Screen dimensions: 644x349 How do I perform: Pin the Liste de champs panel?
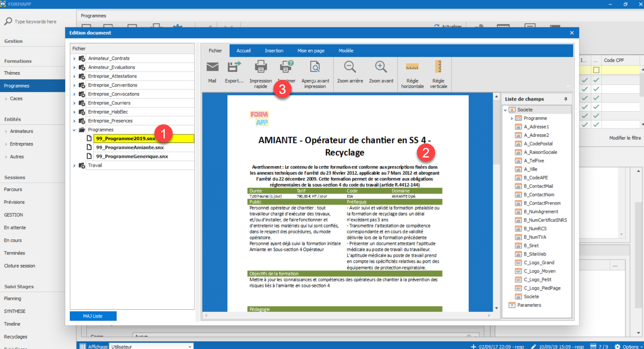pos(565,99)
